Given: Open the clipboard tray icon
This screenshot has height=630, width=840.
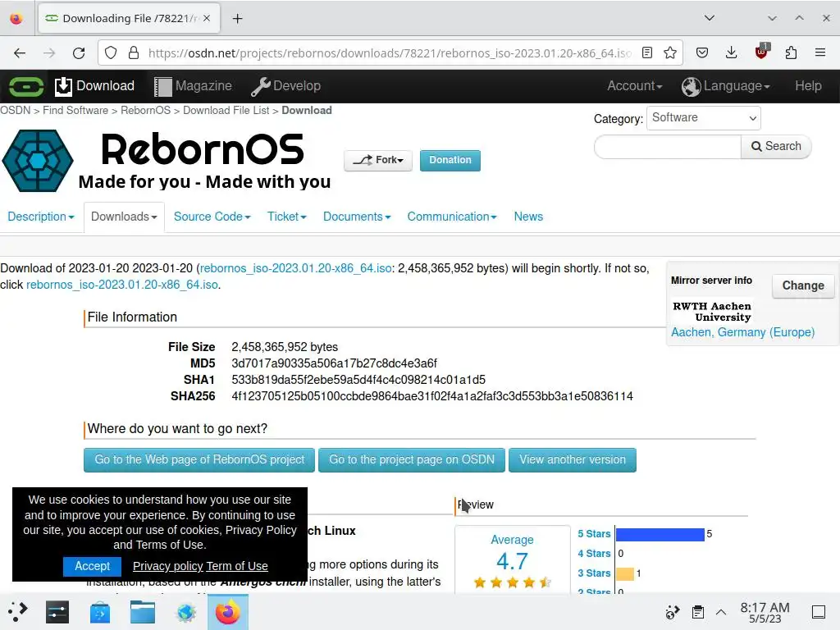Looking at the screenshot, I should [697, 612].
